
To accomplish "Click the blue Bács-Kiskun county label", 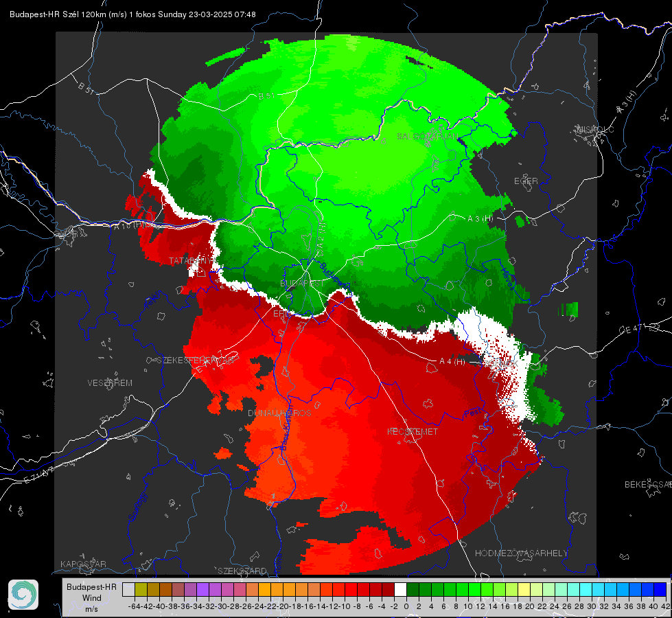I will pyautogui.click(x=286, y=427).
